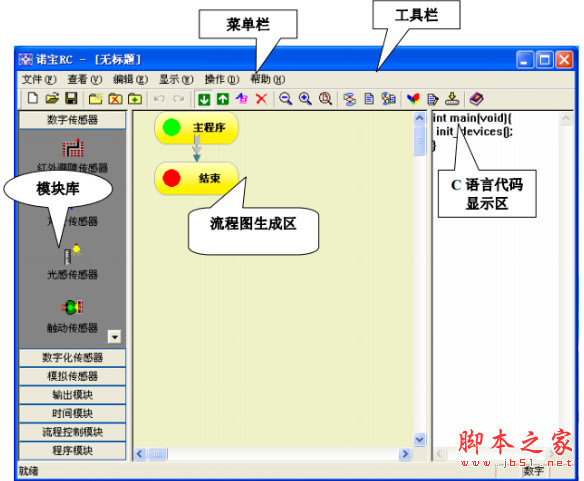Click the flowchart horizontal scroll-left arrow

tap(140, 454)
